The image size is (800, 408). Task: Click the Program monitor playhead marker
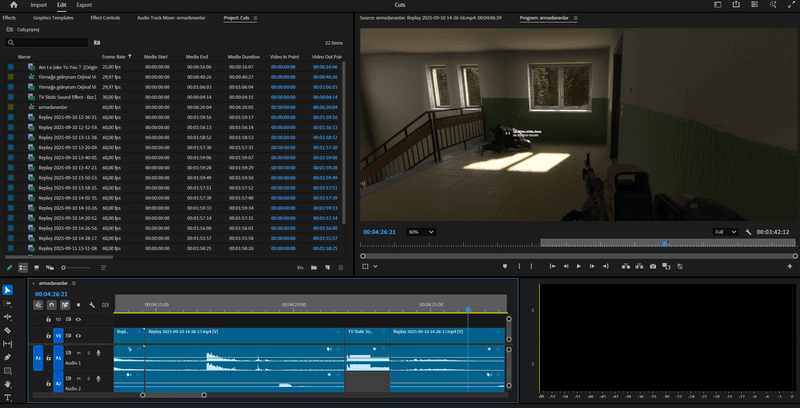coord(665,244)
